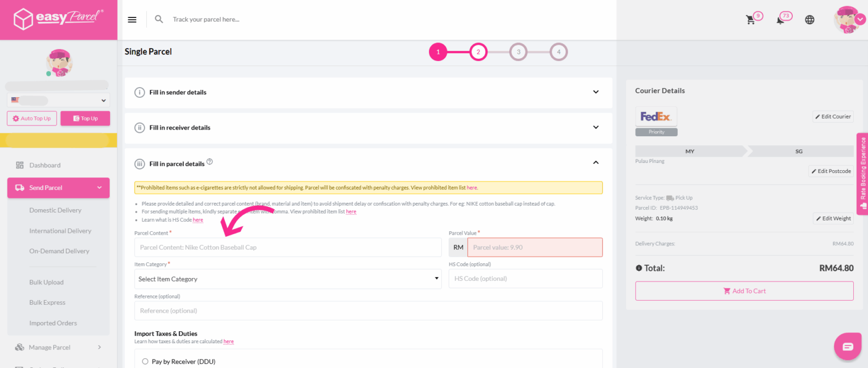The height and width of the screenshot is (368, 868).
Task: Open the chat support bubble
Action: 848,347
